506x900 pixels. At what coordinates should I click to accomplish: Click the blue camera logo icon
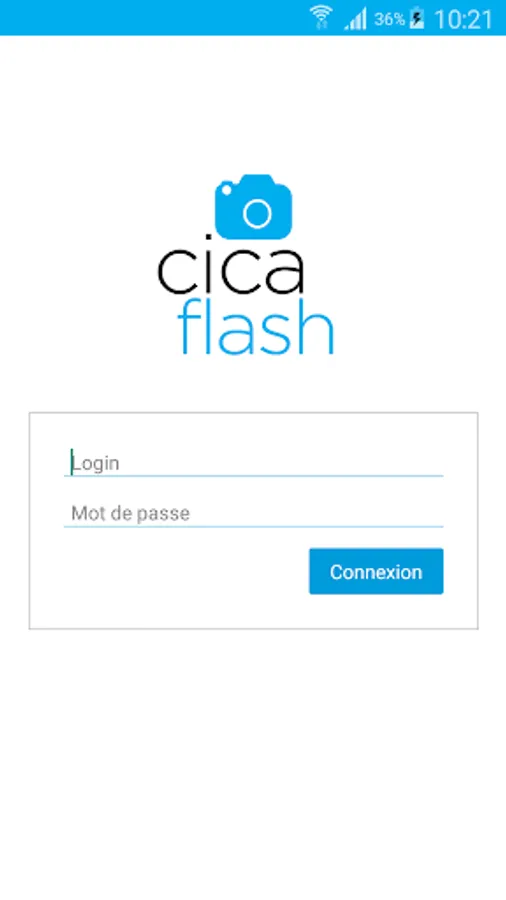(254, 207)
